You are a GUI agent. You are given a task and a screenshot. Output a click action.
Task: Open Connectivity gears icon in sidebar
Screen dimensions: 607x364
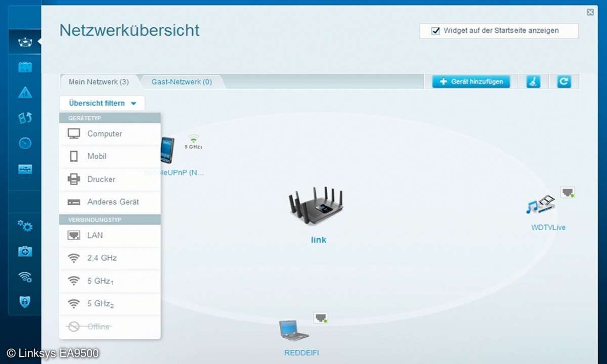[x=25, y=225]
